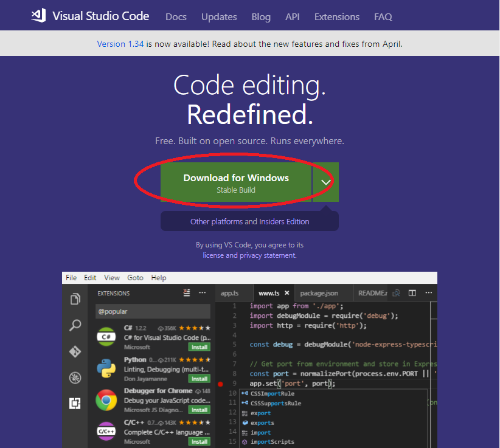The height and width of the screenshot is (448, 500).
Task: Select importScripts autocomplete suggestion
Action: (x=333, y=442)
